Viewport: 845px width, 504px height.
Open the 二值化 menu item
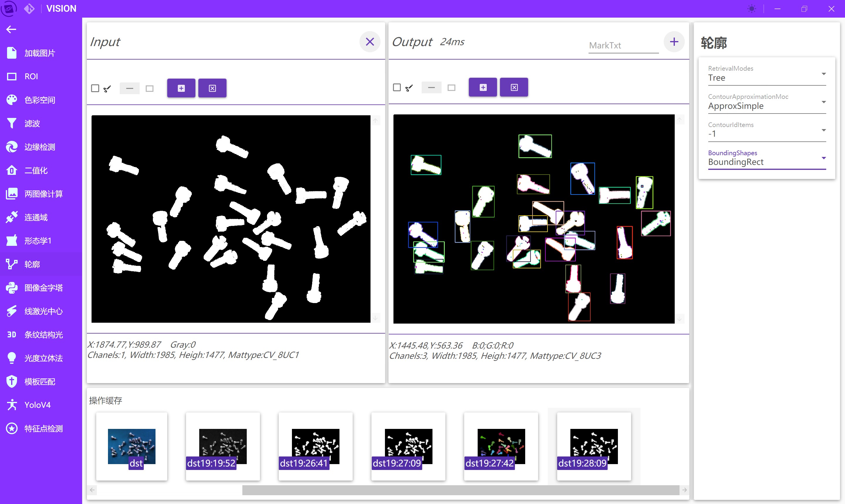pos(36,170)
